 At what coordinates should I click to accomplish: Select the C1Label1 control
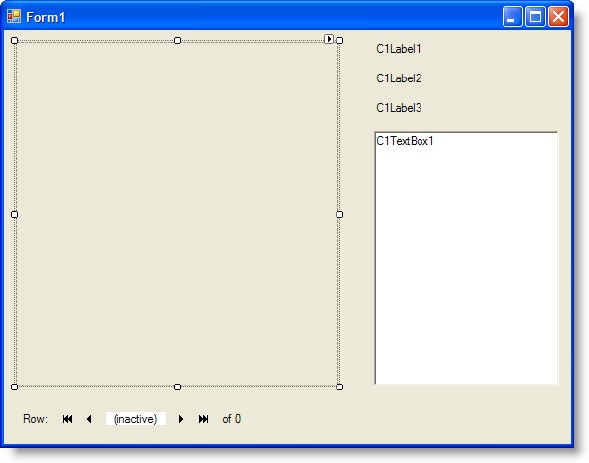[399, 49]
